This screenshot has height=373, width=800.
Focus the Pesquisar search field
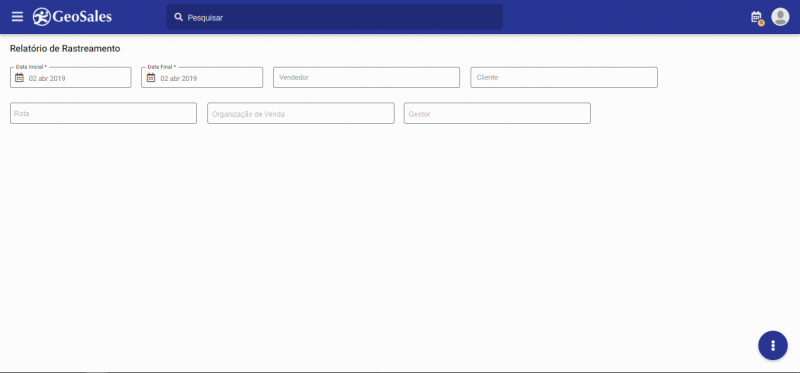[335, 17]
